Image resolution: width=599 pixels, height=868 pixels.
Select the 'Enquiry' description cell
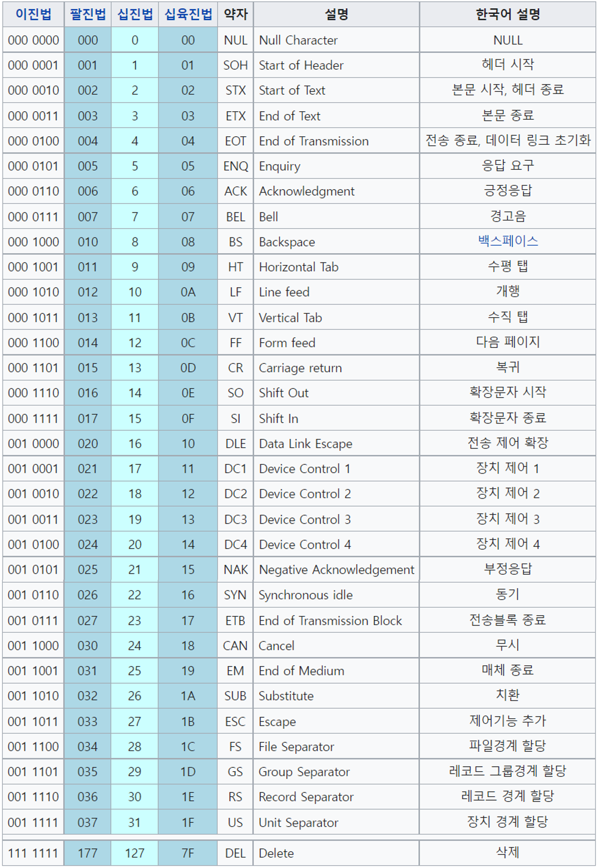tap(336, 166)
